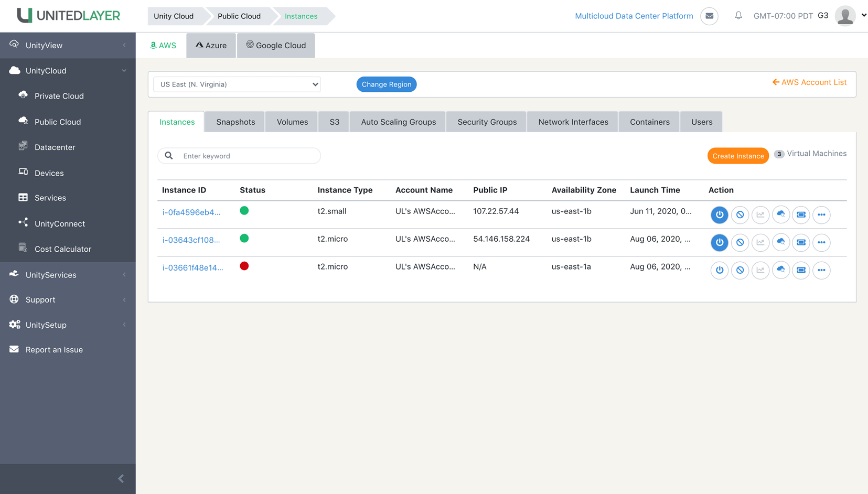Click Unity Cloud breadcrumb
Screen dimensions: 868x494
point(174,16)
